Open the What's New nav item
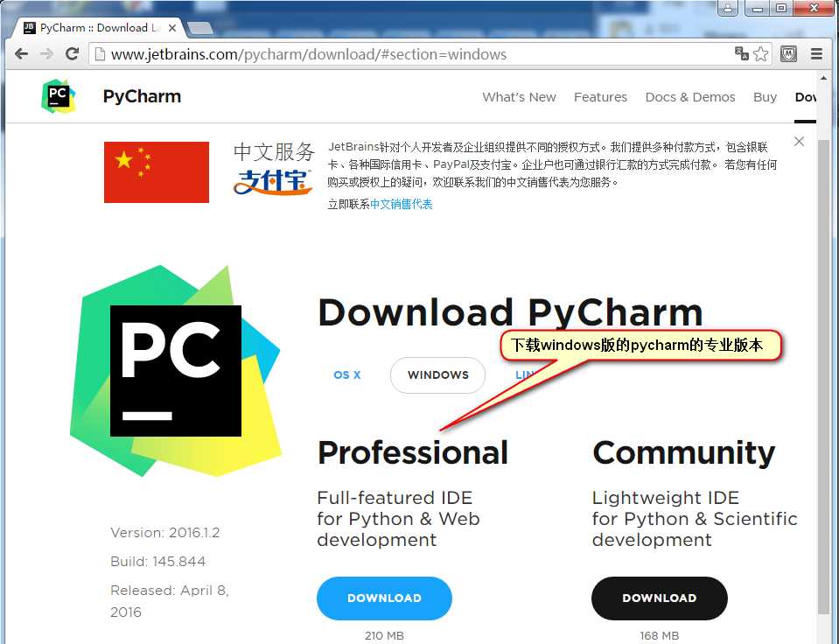839x644 pixels. (519, 97)
